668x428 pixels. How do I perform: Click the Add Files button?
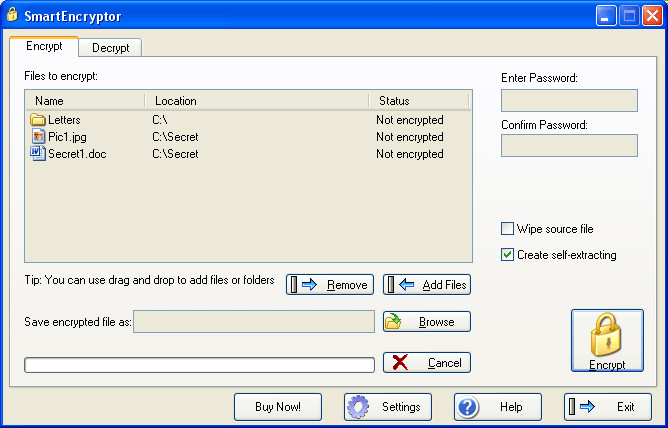[x=427, y=284]
